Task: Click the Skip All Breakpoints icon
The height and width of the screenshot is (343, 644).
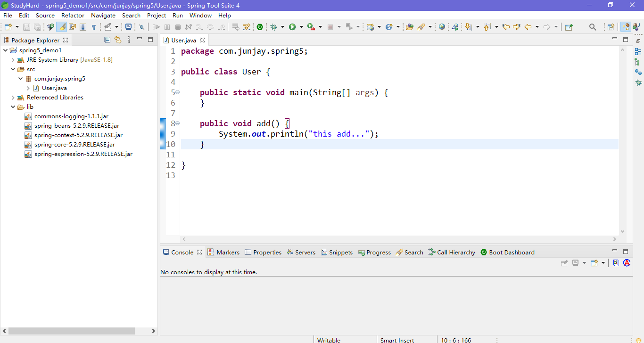Action: click(x=141, y=27)
